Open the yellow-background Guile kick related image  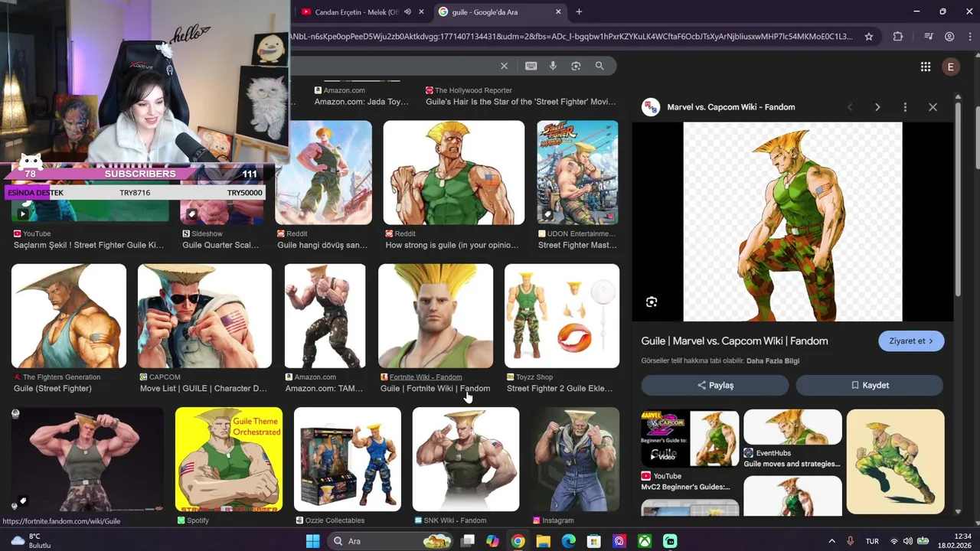895,461
